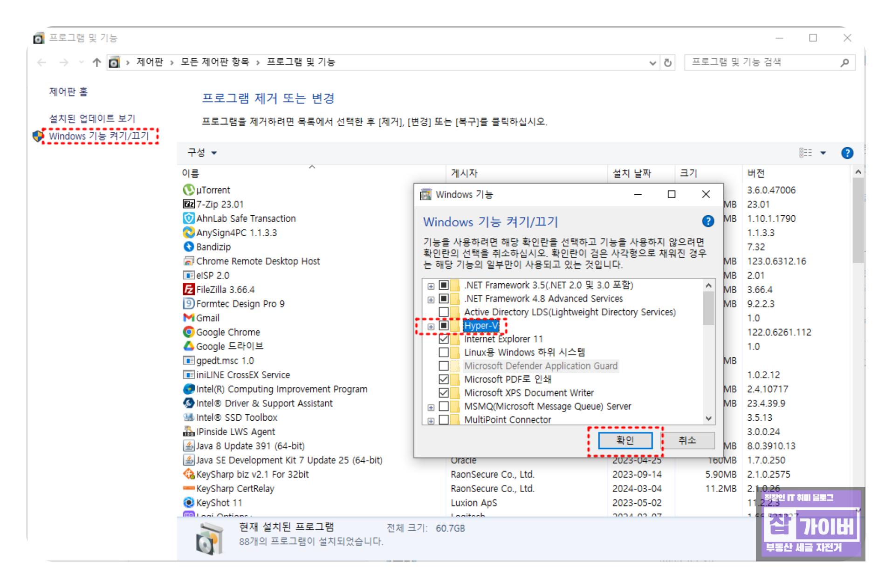Expand .NET Framework 4.8 tree node
Screen dimensions: 892x588
click(x=431, y=300)
